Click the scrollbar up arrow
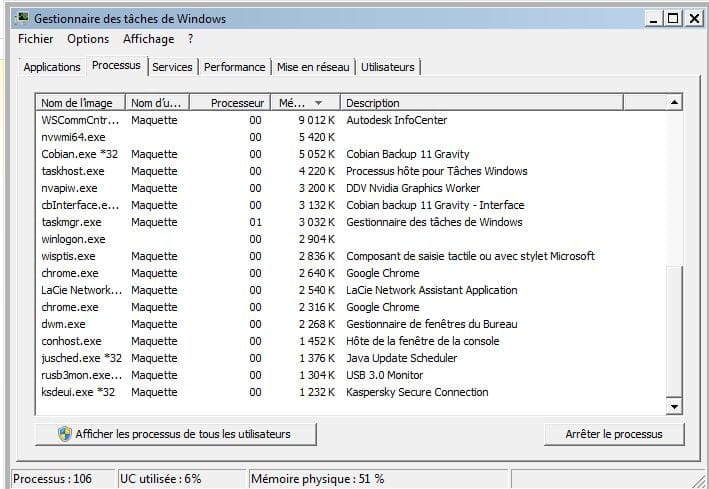Viewport: 709px width, 489px height. click(x=674, y=102)
